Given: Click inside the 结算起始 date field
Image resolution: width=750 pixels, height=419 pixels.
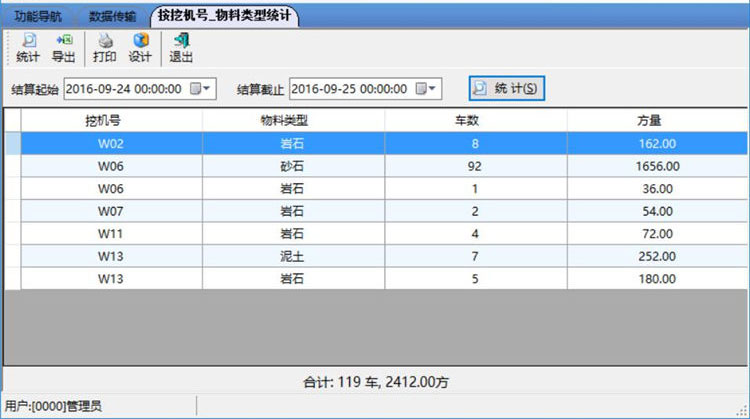Looking at the screenshot, I should tap(125, 88).
